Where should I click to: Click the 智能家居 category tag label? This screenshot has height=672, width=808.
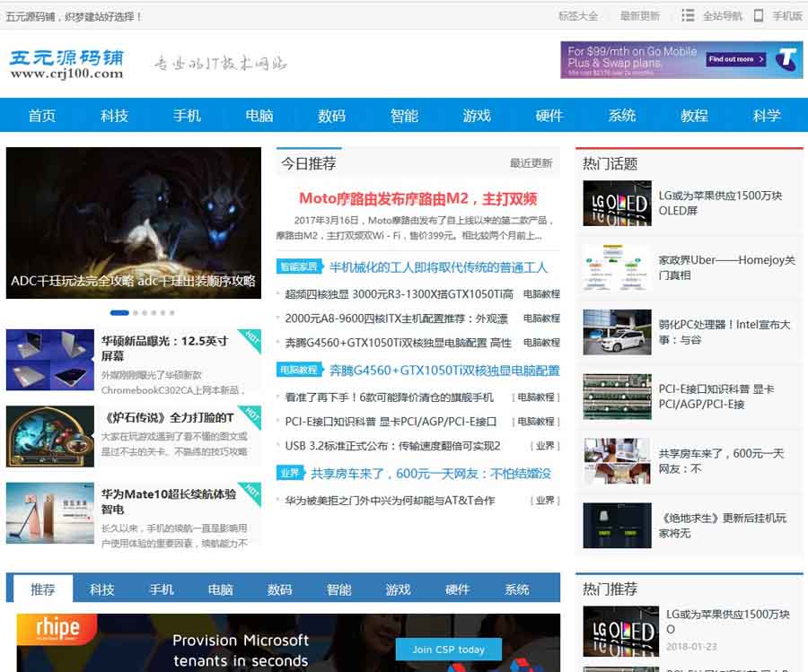pos(299,266)
